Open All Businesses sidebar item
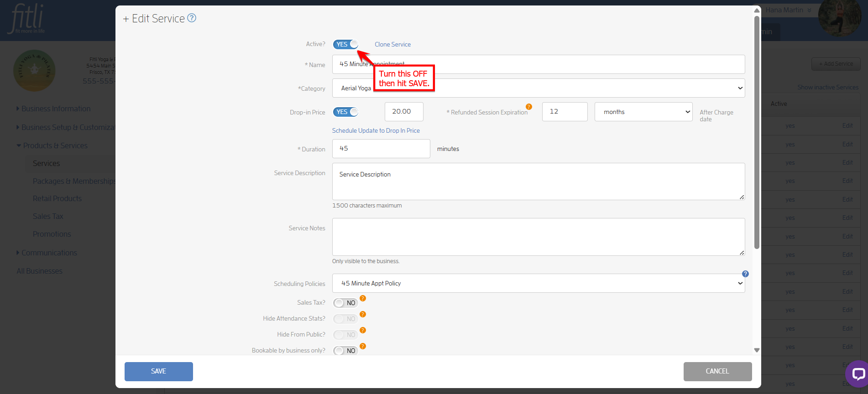Viewport: 868px width, 394px height. [39, 271]
